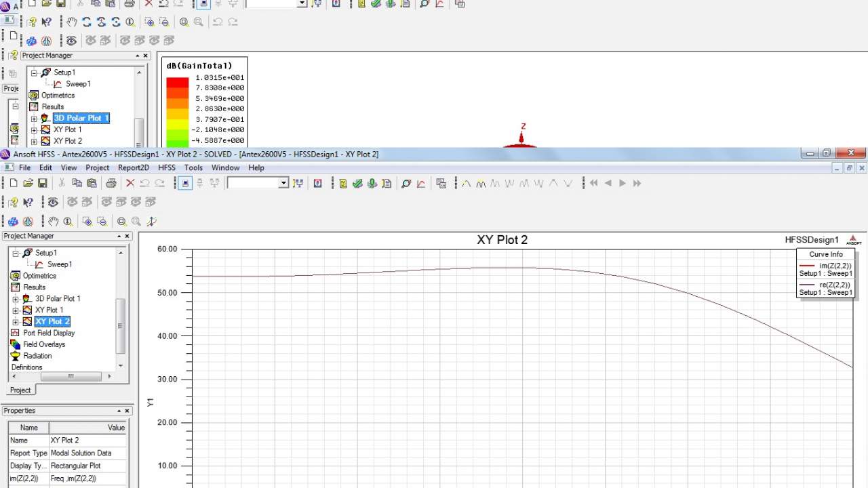This screenshot has height=488, width=868.
Task: Click the Save icon in background window toolbar
Action: [60, 3]
